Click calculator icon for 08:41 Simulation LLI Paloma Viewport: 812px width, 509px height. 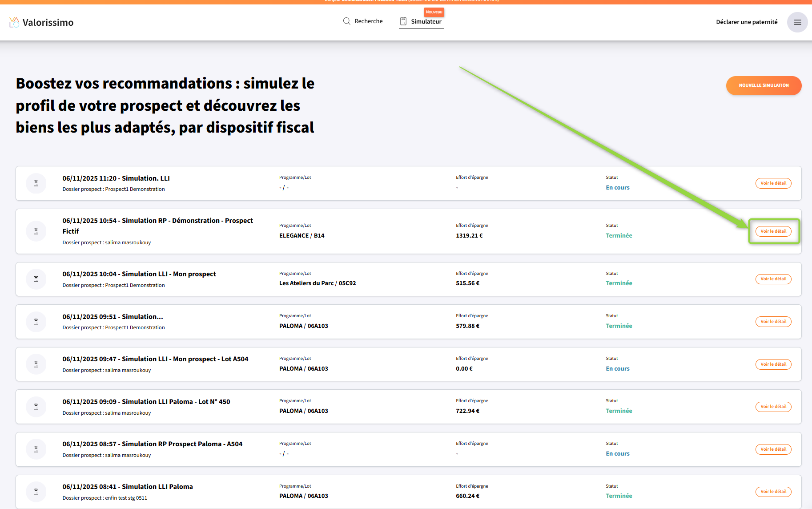(36, 492)
